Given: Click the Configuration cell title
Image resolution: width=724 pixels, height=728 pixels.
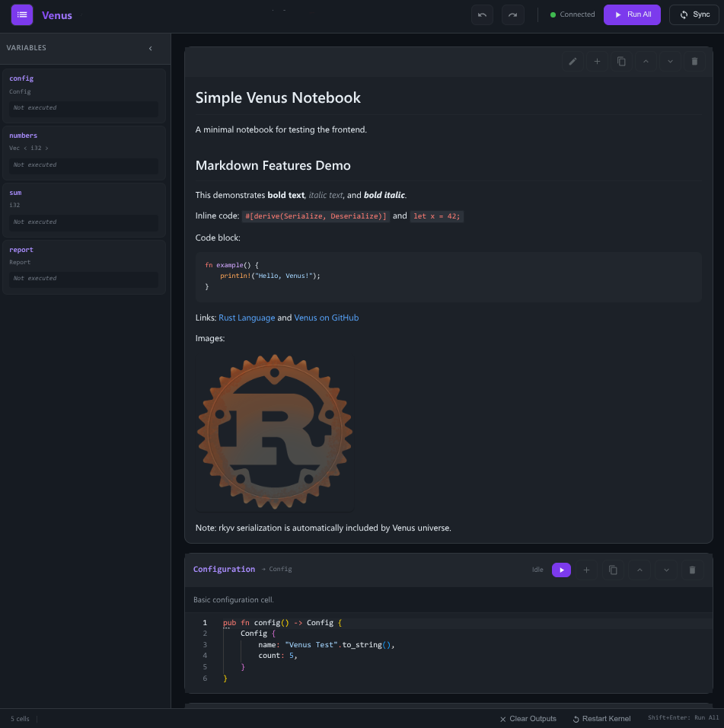Looking at the screenshot, I should coord(224,569).
